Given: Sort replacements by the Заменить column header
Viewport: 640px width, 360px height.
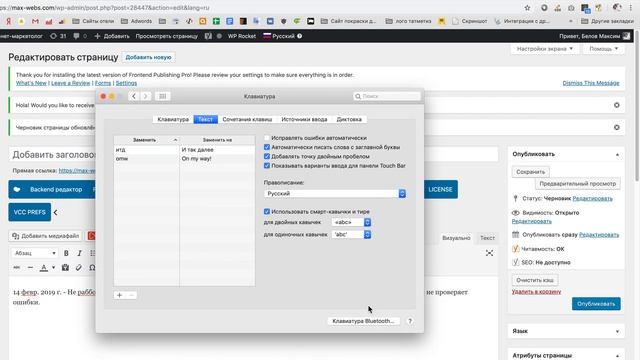Looking at the screenshot, I should 147,140.
